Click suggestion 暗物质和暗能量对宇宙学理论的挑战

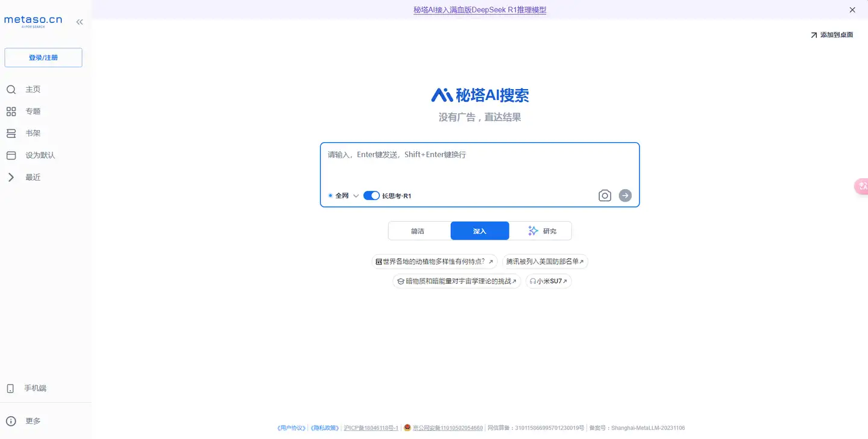pyautogui.click(x=456, y=281)
